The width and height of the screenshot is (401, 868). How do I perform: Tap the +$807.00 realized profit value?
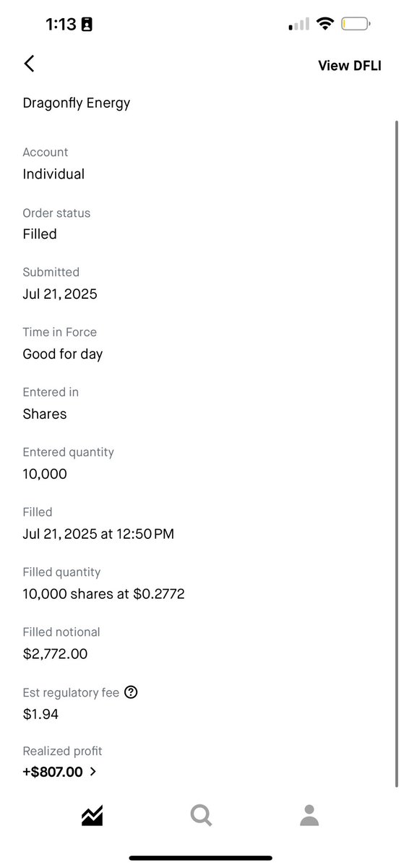tap(53, 772)
